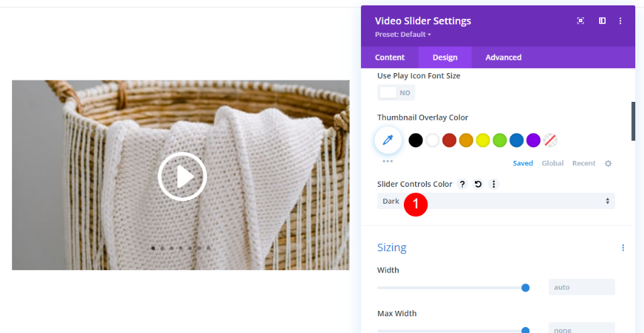The width and height of the screenshot is (644, 333).
Task: Choose the yellow color swatch
Action: coord(483,140)
